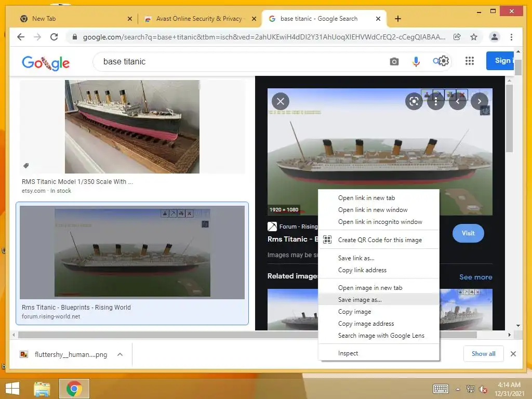This screenshot has width=532, height=399.
Task: Switch to Avast Online Security tab
Action: click(199, 19)
